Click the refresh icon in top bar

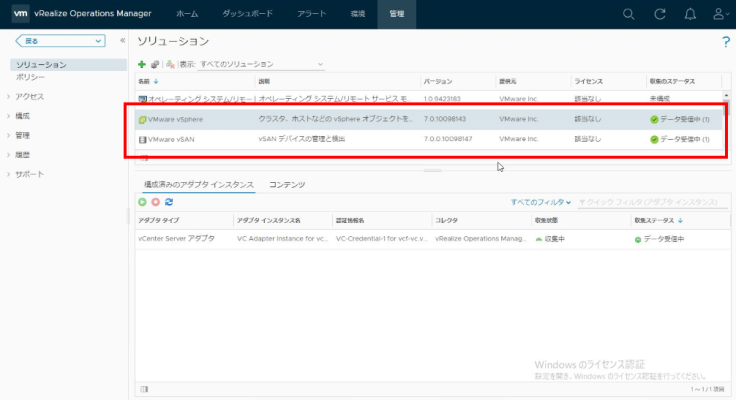tap(660, 14)
